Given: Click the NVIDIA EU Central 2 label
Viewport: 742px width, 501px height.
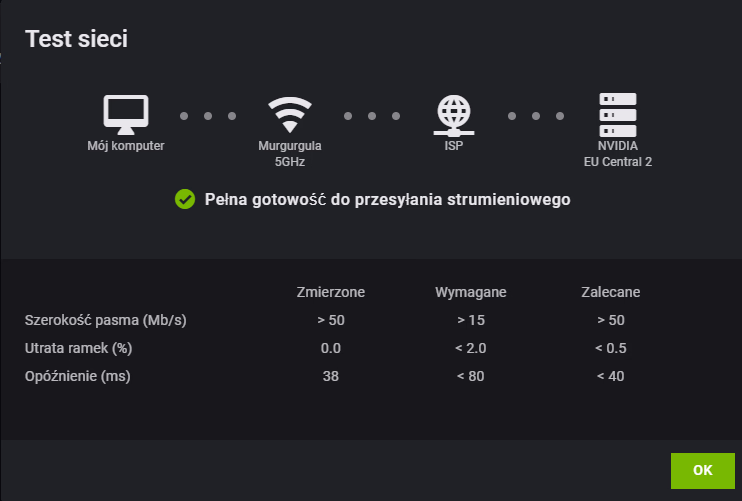Looking at the screenshot, I should pos(618,153).
